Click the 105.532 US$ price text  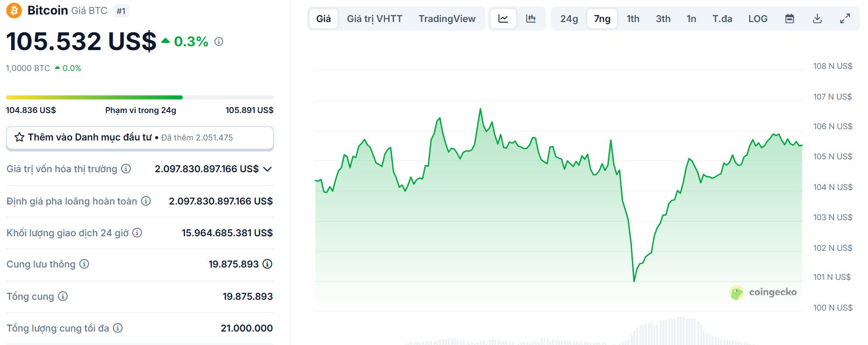(x=81, y=41)
